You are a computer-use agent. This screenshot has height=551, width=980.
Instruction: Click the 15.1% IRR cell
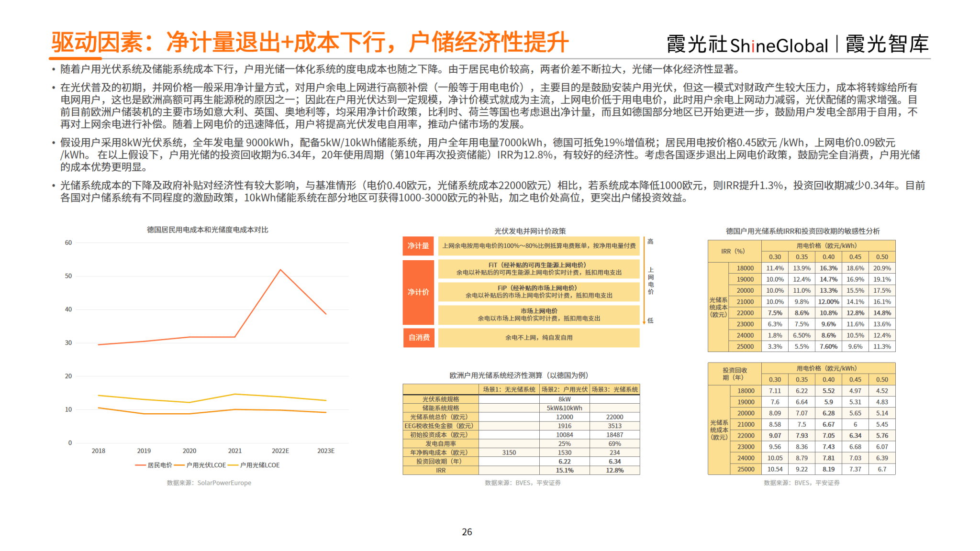pos(565,471)
